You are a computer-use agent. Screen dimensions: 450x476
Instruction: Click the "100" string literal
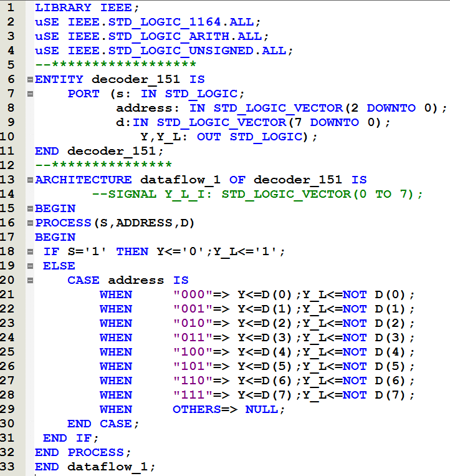tap(193, 352)
